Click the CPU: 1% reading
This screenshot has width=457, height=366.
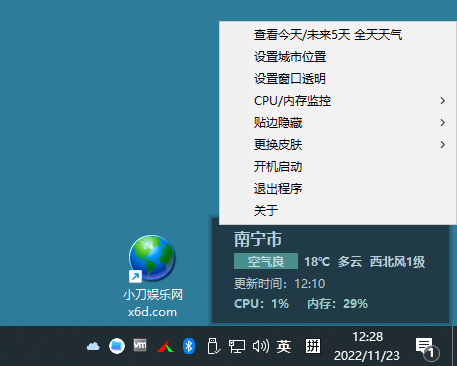click(261, 304)
